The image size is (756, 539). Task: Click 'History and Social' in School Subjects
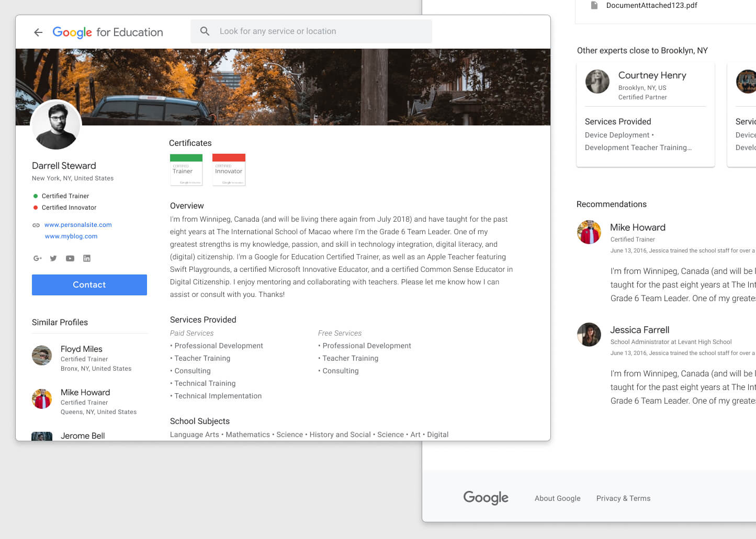tap(340, 434)
